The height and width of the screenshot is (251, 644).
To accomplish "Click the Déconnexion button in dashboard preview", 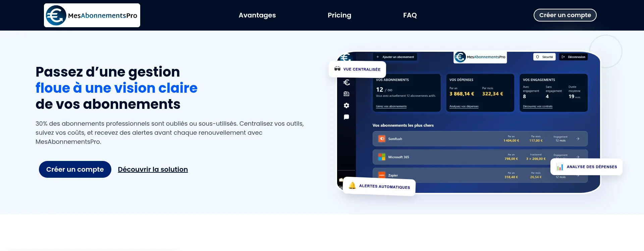I will click(x=573, y=57).
